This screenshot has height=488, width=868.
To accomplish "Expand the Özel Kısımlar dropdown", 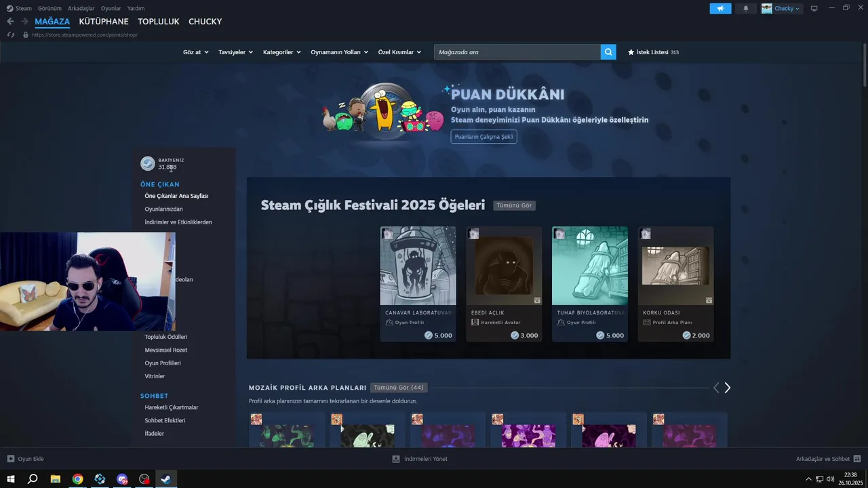I will [399, 52].
